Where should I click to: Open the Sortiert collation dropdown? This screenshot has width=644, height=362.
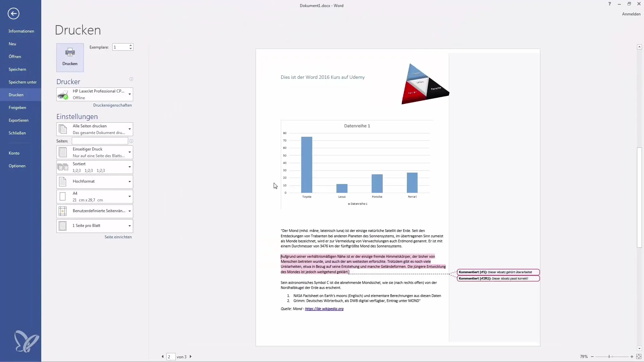(95, 167)
